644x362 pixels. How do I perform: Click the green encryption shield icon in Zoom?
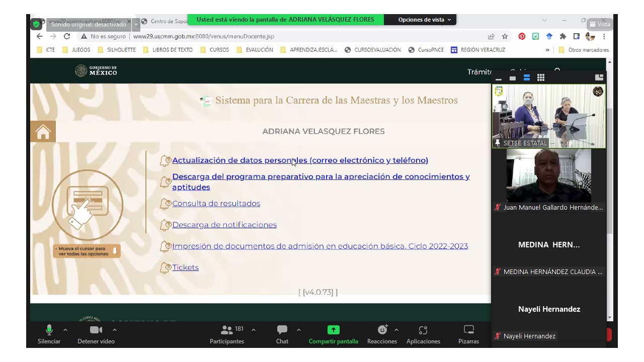point(36,24)
